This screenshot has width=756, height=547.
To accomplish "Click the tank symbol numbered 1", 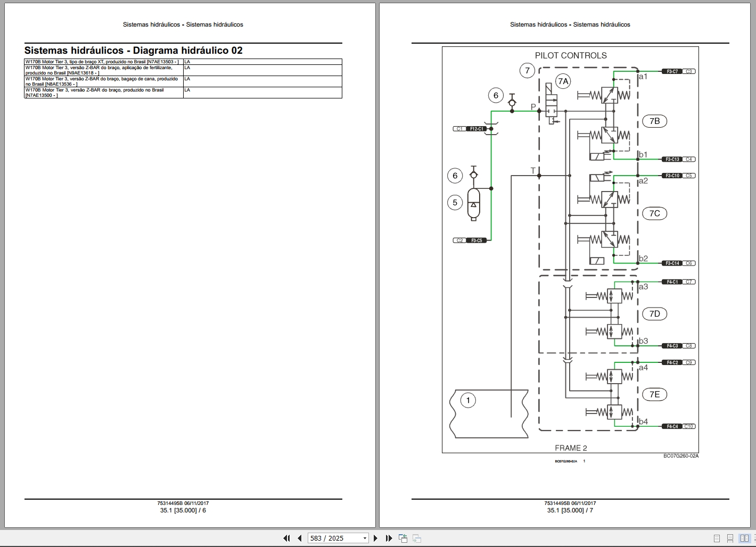I will [489, 413].
